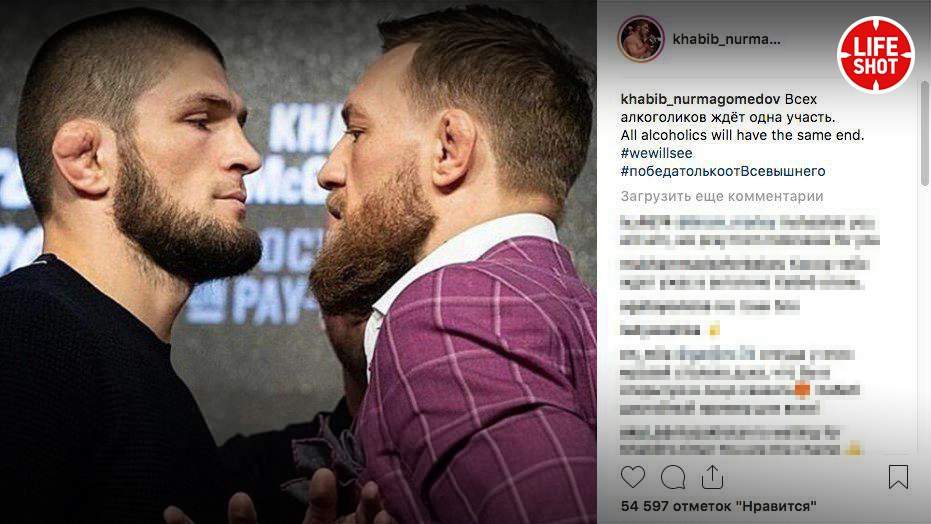View the 54 597 отметок "Нравится" likes list

pos(718,506)
